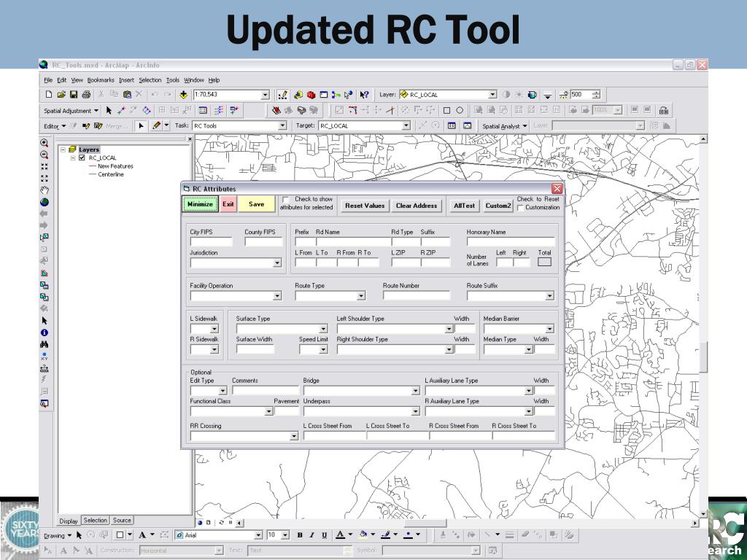The image size is (747, 560).
Task: Click the Fixed Zoom In tool
Action: [x=44, y=167]
